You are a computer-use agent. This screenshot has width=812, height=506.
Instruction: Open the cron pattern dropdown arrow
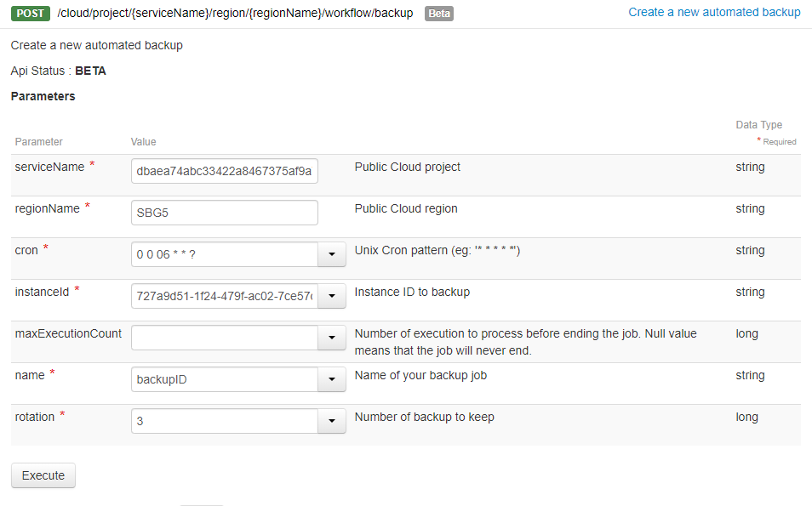[331, 254]
